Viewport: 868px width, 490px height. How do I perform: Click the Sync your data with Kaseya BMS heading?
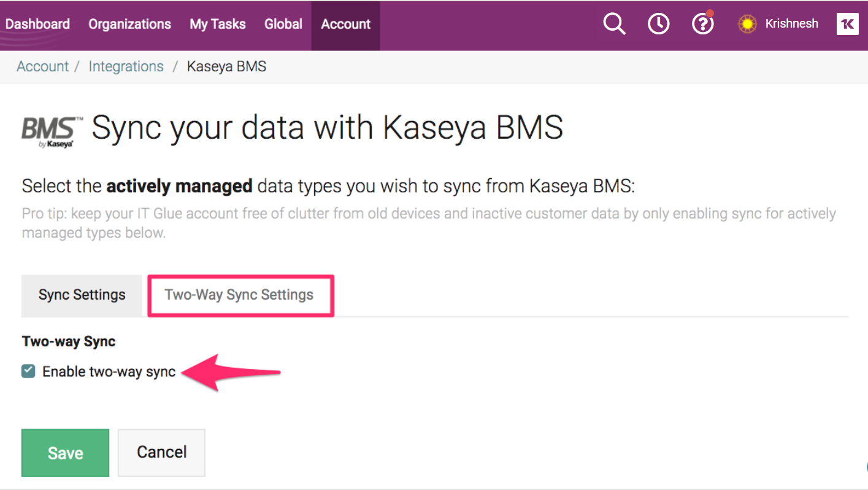pos(328,128)
